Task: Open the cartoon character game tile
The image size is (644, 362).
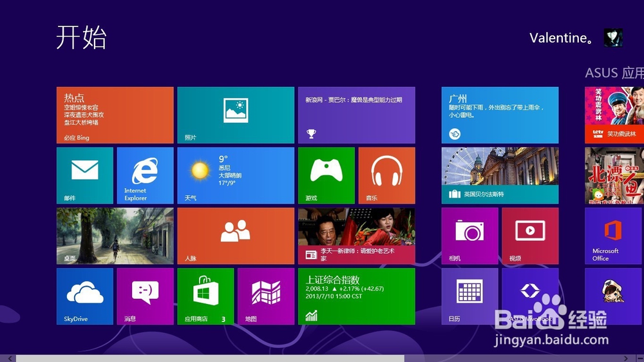Action: pyautogui.click(x=614, y=296)
